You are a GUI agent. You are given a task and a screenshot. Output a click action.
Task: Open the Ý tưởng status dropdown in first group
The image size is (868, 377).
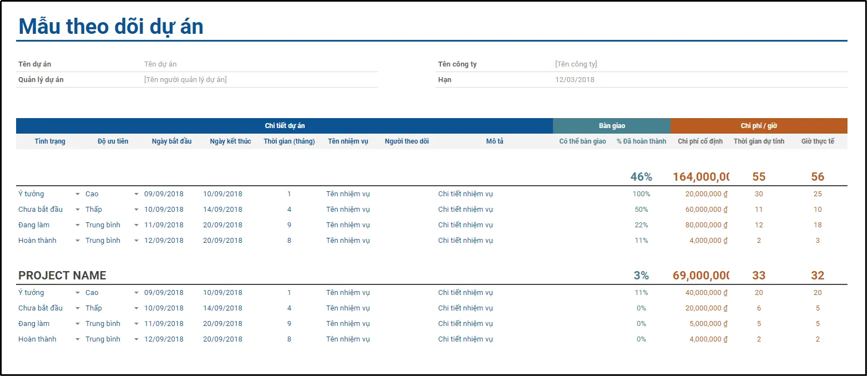(x=78, y=194)
